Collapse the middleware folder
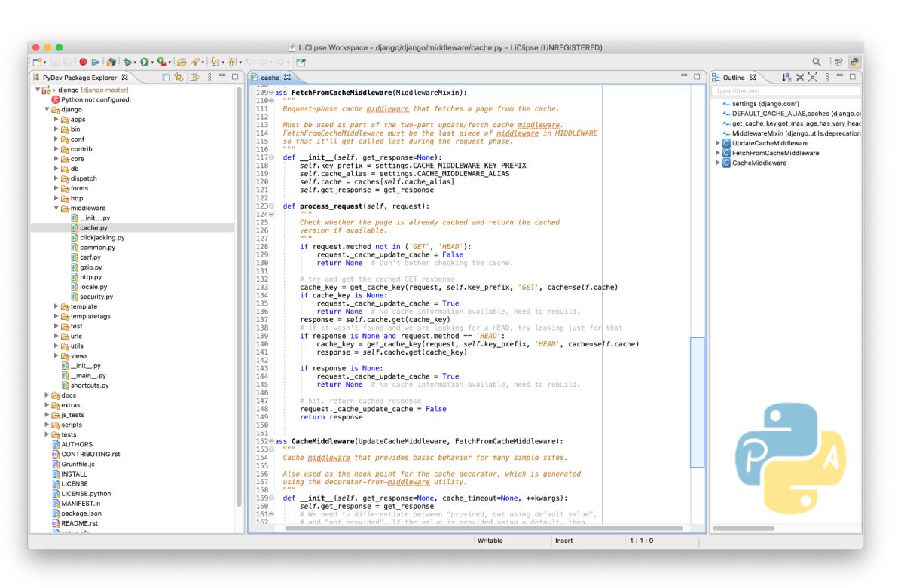 pyautogui.click(x=56, y=208)
